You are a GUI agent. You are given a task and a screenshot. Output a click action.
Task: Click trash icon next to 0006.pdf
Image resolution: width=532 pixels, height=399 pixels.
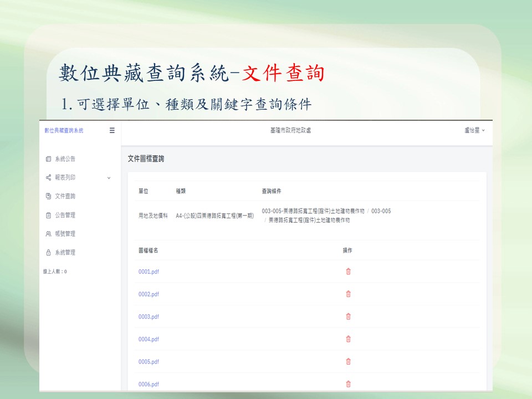[348, 383]
